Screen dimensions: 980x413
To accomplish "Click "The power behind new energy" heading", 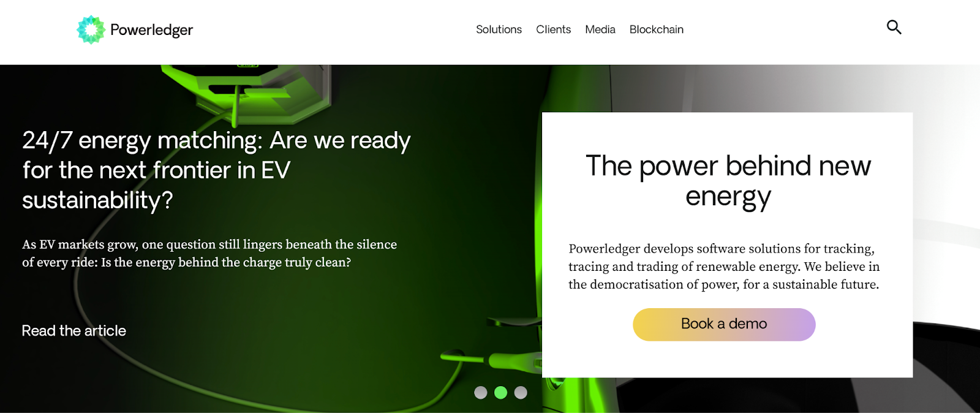I will (728, 181).
